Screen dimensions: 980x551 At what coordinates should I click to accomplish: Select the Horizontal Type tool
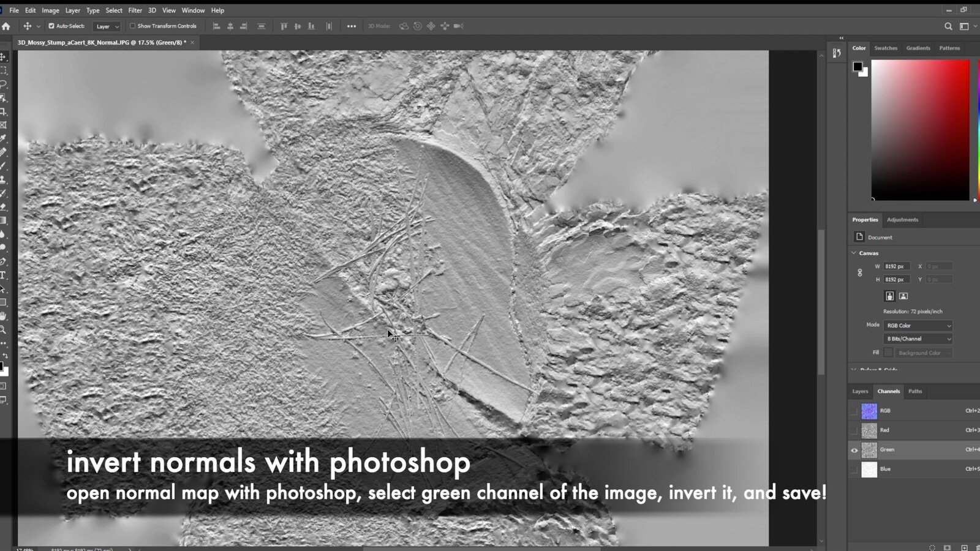3,275
